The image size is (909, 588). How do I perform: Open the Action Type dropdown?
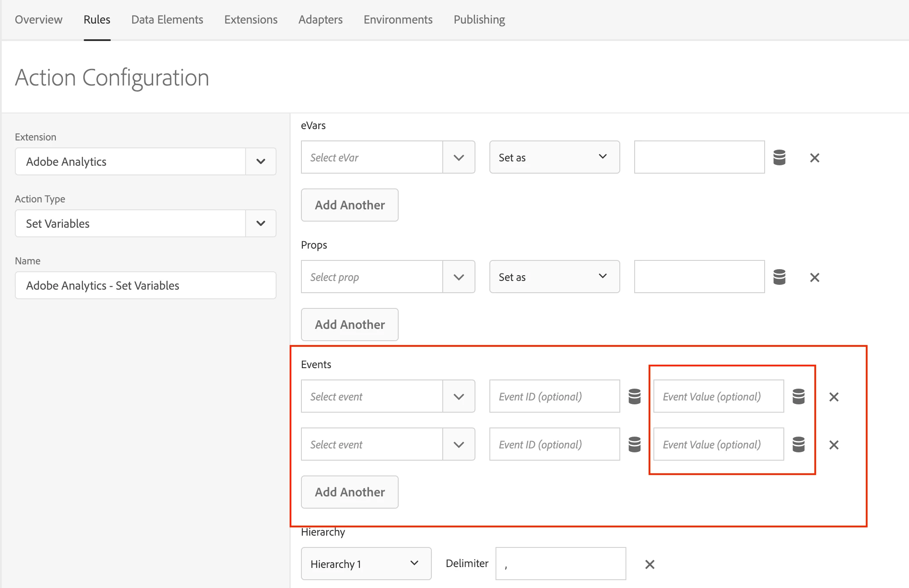click(x=260, y=223)
